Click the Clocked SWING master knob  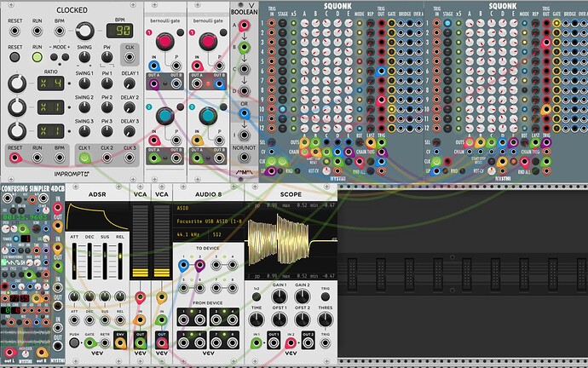click(84, 57)
